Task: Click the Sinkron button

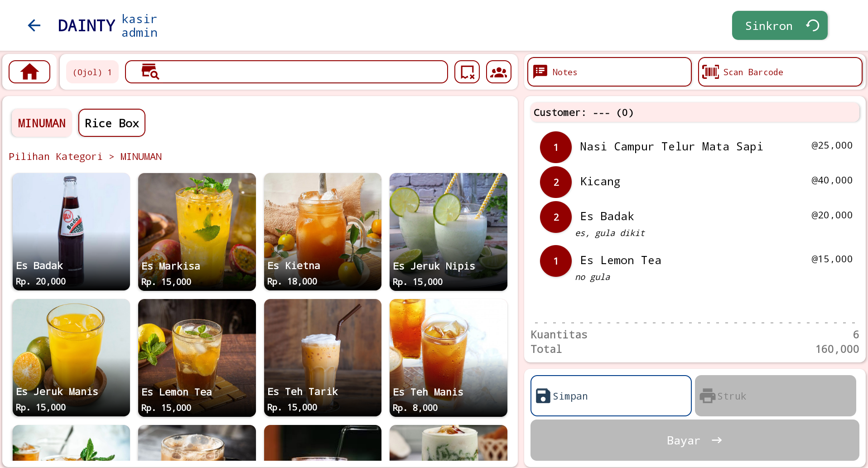Action: (780, 25)
